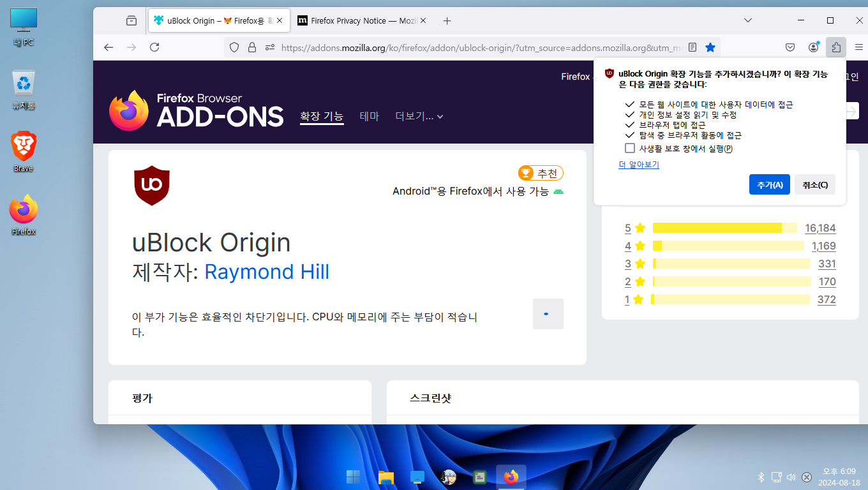Screen dimensions: 868x490
Task: Select the 내 PC desktop icon
Action: [x=24, y=27]
